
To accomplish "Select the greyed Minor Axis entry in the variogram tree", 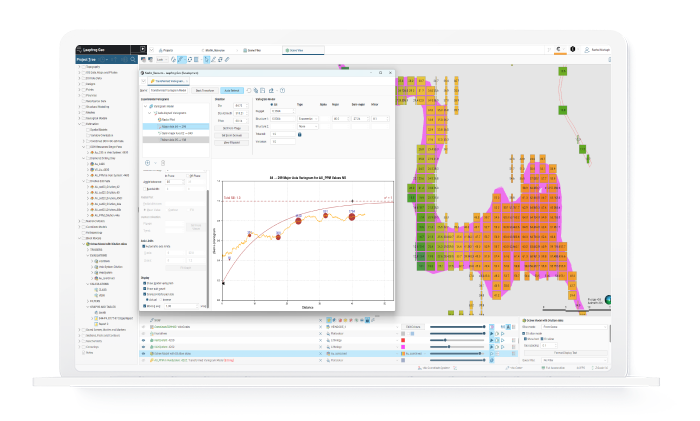I will click(176, 140).
